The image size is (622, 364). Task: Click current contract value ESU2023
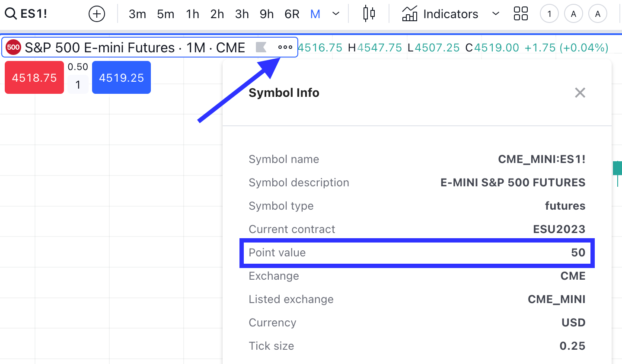(559, 229)
